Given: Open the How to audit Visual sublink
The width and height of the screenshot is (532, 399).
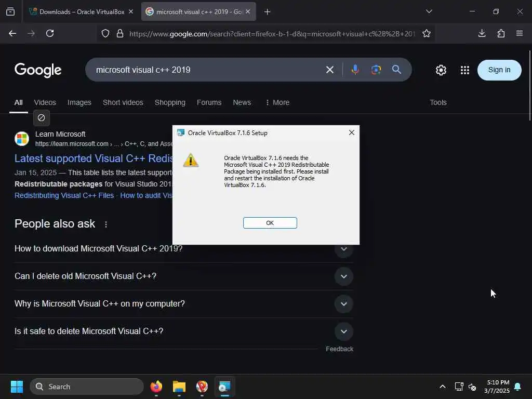Looking at the screenshot, I should [146, 195].
